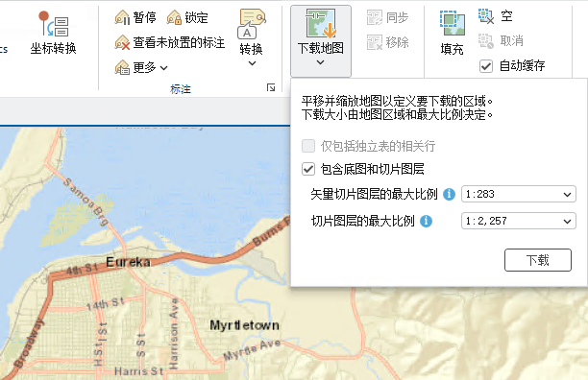Open the 矢量切片图层的最大比例 scale dropdown

coord(519,194)
